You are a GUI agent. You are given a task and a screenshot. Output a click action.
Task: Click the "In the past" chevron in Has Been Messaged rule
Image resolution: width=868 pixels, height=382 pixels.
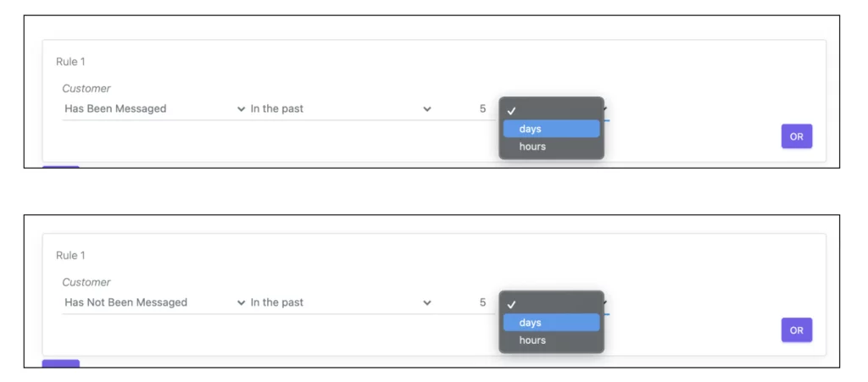point(427,109)
